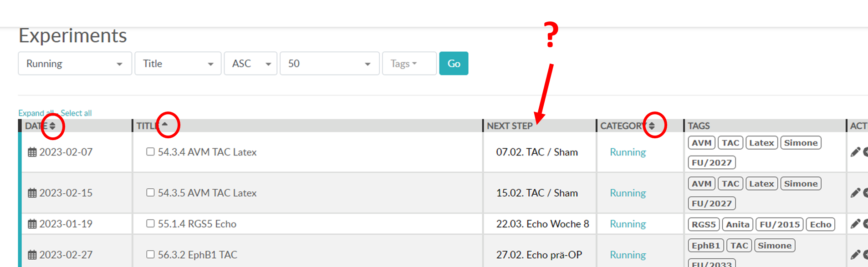Edit 54.3.4 AVM TAC Latex via pencil icon
The width and height of the screenshot is (868, 267).
tap(855, 152)
